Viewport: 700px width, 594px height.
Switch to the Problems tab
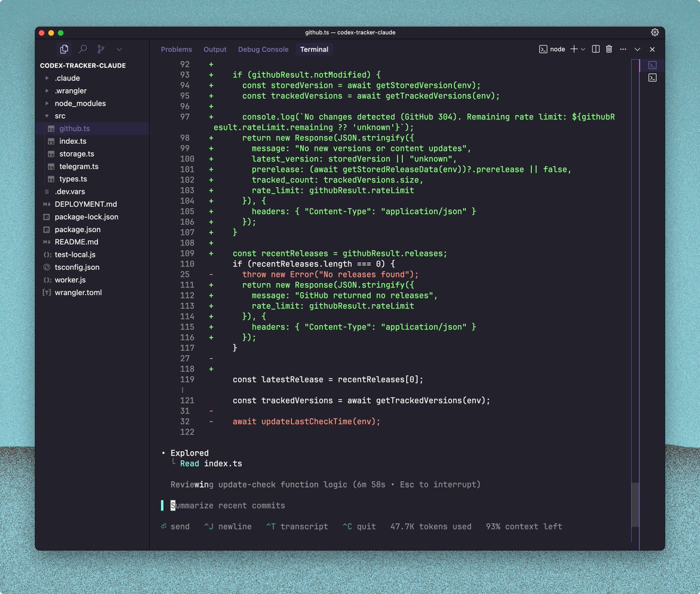click(176, 50)
